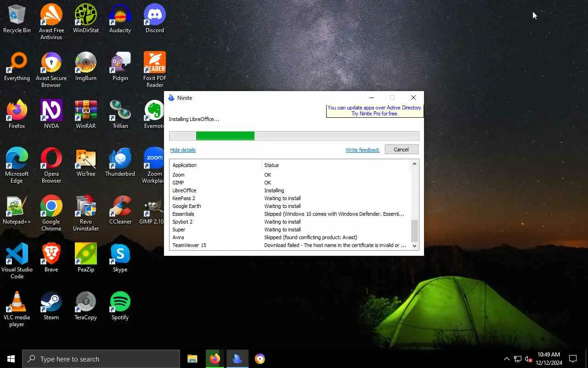Select the Firefox desktop shortcut
588x368 pixels.
(x=17, y=115)
